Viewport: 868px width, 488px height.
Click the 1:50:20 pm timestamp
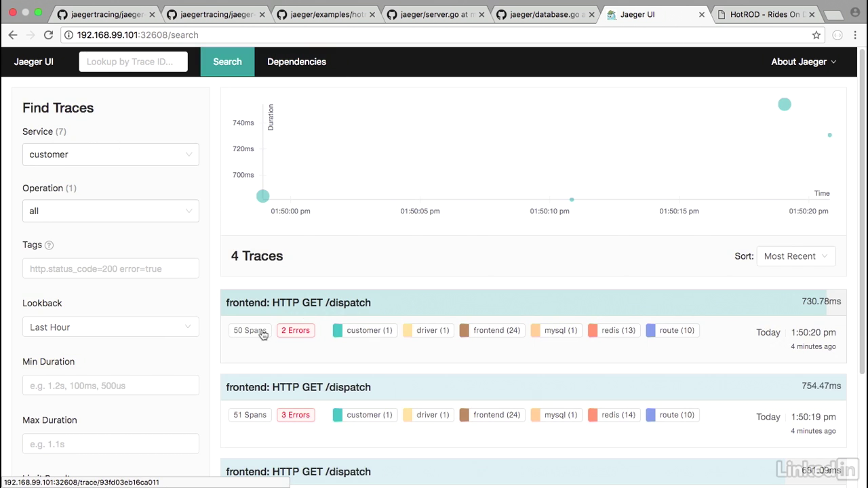(814, 332)
